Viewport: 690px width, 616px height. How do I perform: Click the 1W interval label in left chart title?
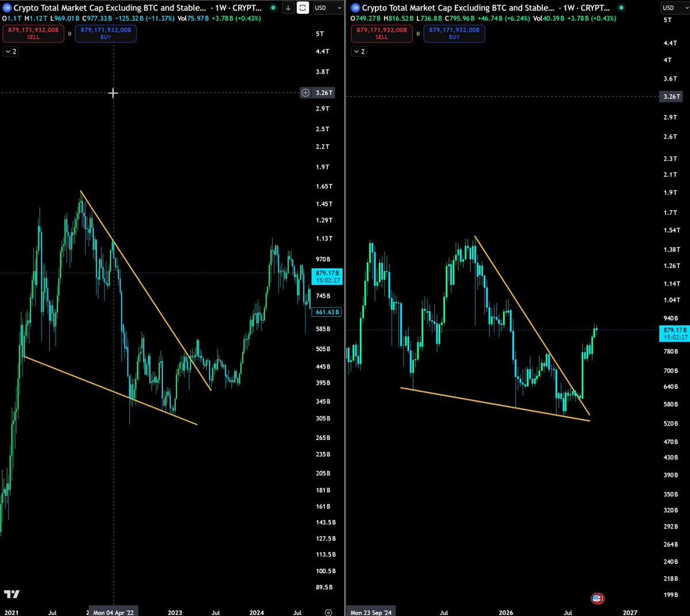(x=221, y=8)
